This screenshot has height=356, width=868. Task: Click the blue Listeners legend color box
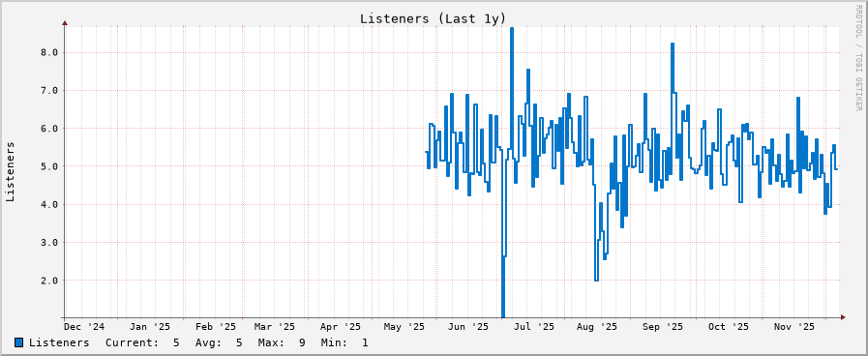(x=19, y=342)
